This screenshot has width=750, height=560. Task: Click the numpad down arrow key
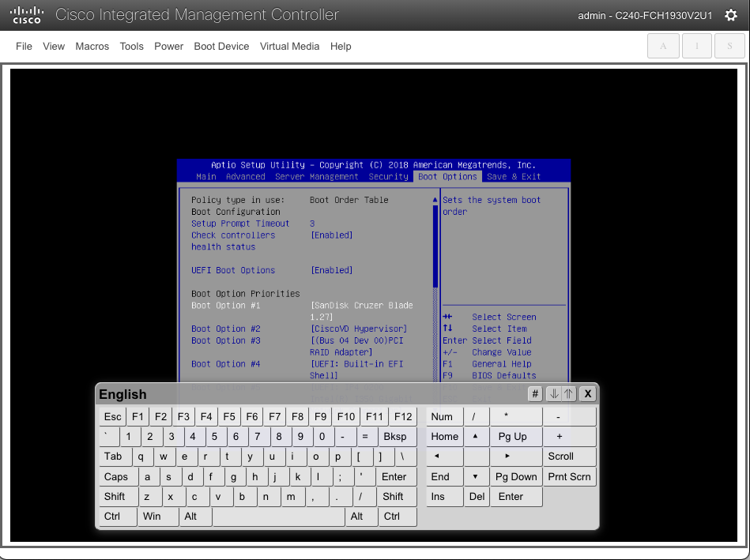(x=476, y=477)
